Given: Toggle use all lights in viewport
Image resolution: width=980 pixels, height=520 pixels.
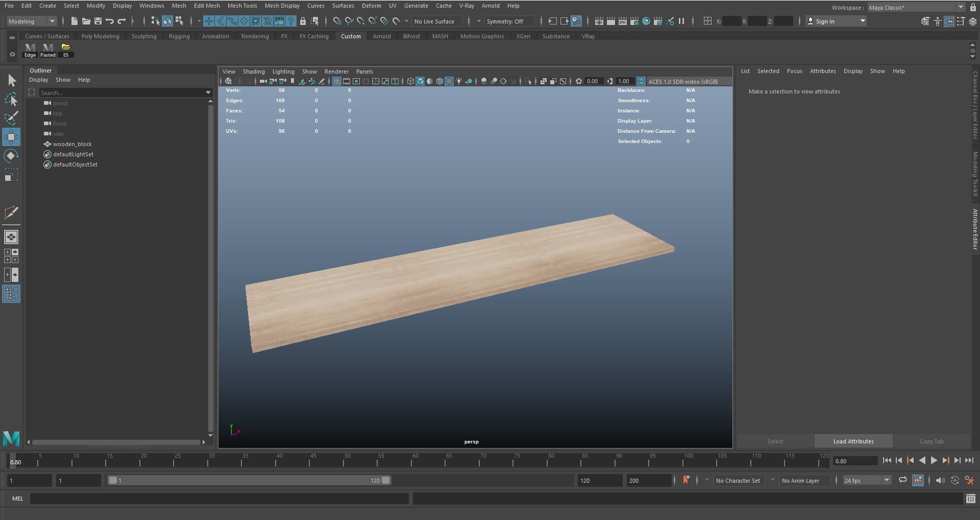Looking at the screenshot, I should 459,81.
